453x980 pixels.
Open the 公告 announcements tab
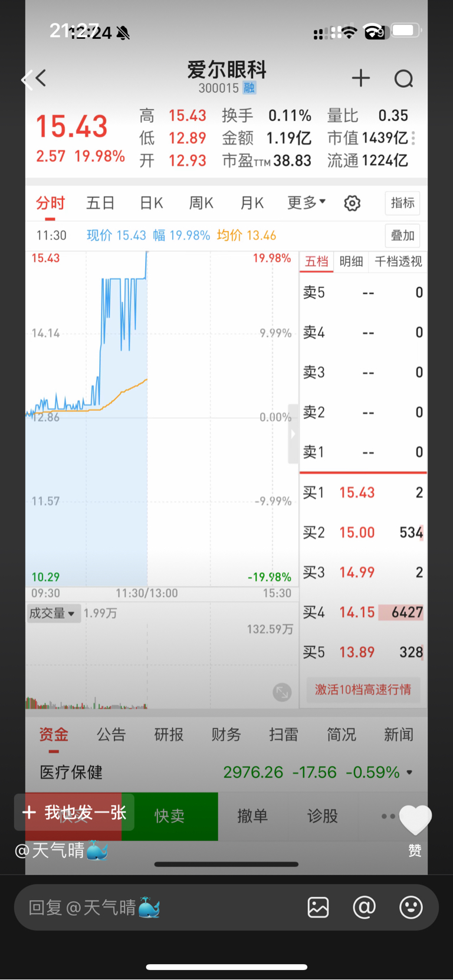click(111, 735)
